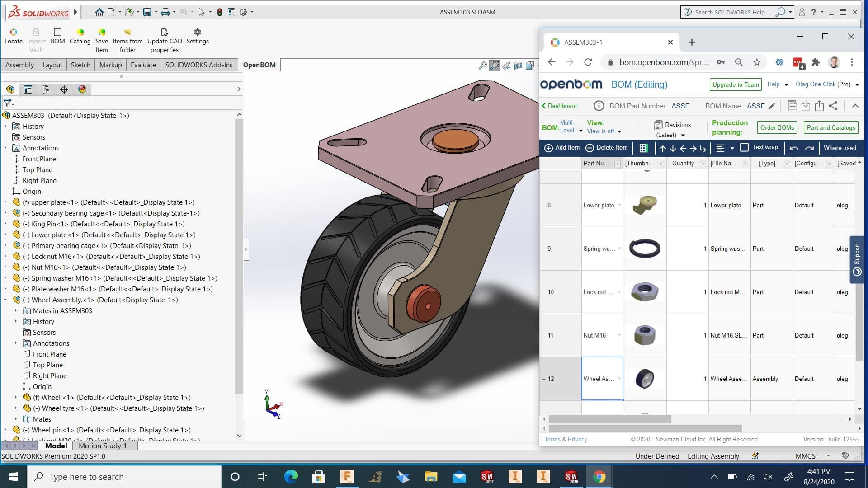868x488 pixels.
Task: Expand ASSEM303 root assembly node
Action: 4,115
